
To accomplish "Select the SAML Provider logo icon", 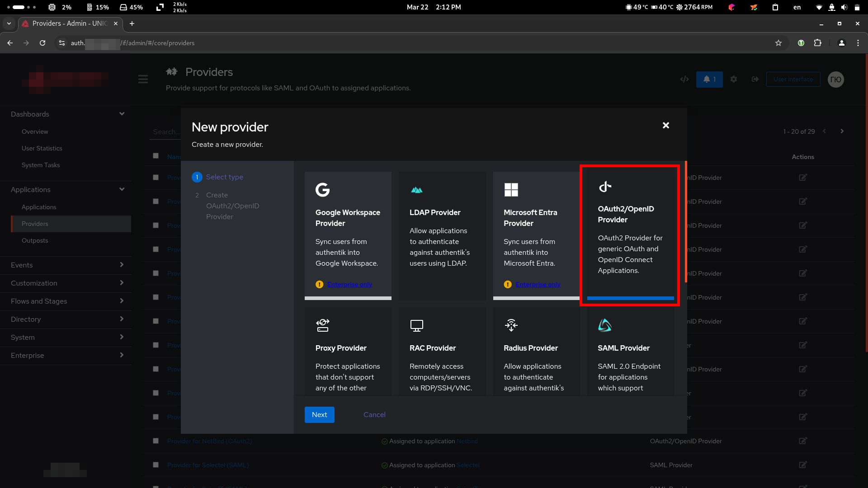I will [605, 325].
